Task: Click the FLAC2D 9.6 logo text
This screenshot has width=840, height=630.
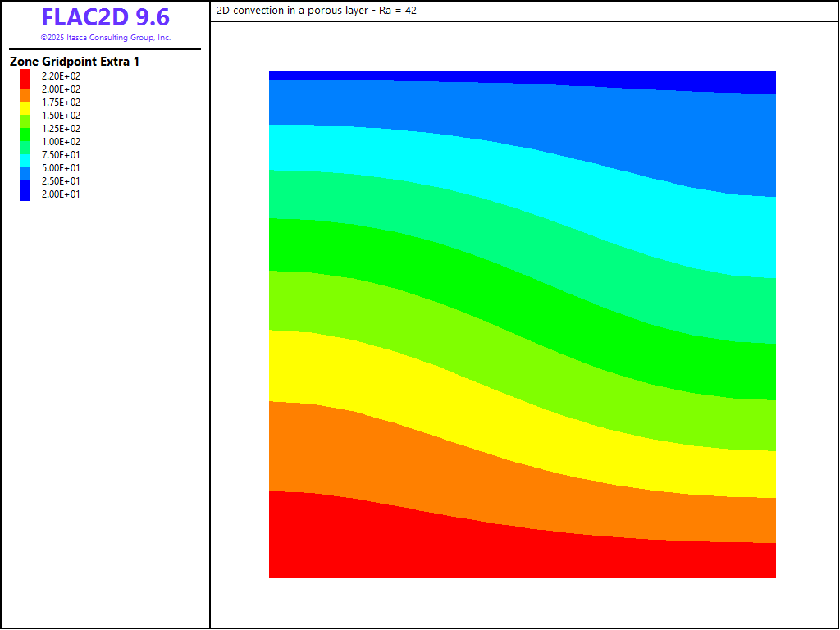Action: tap(105, 18)
